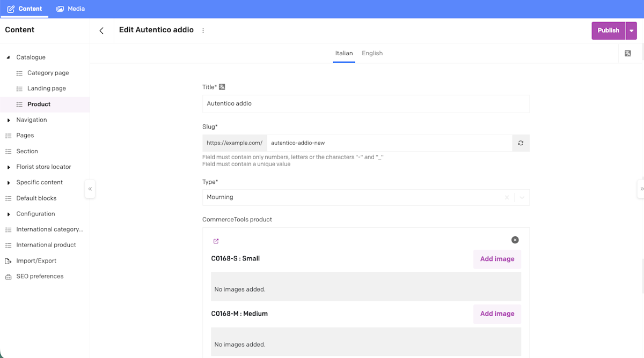Click the translation icon at right of language tabs
The image size is (644, 358).
627,54
